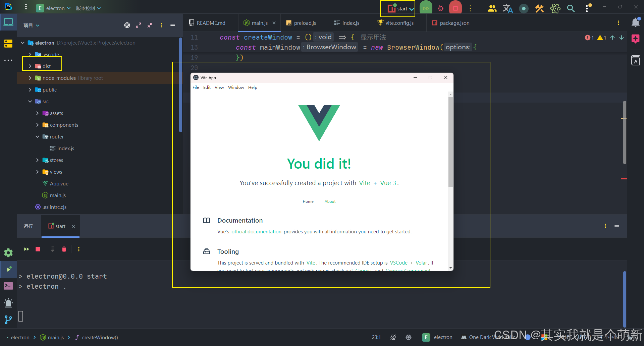Click the VSCode link under Tooling

[x=398, y=263]
